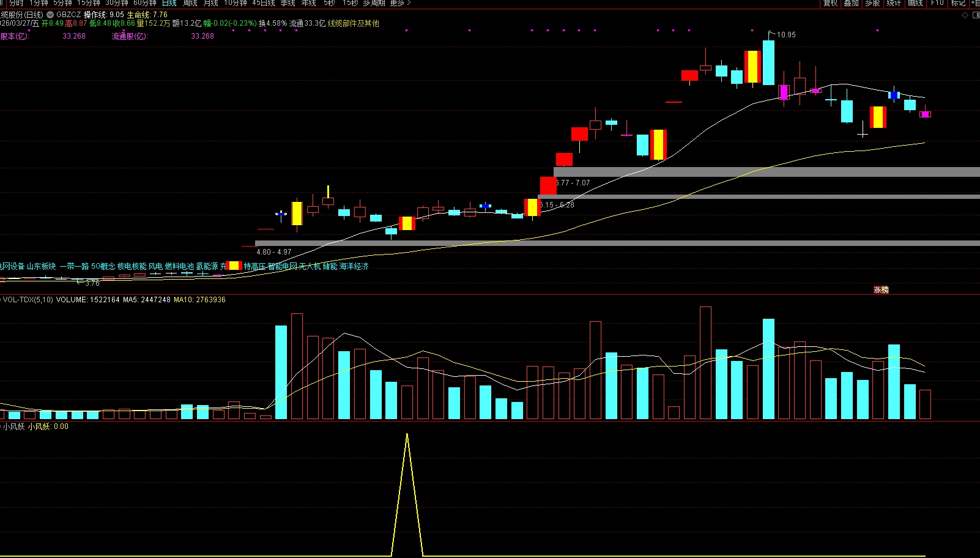
Task: Select the 60分钟 period tab
Action: pyautogui.click(x=145, y=3)
